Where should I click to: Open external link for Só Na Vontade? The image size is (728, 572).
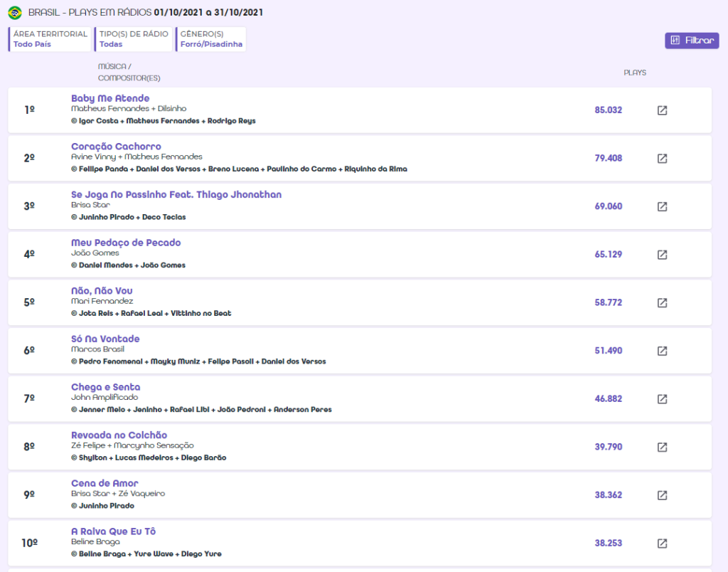tap(662, 351)
